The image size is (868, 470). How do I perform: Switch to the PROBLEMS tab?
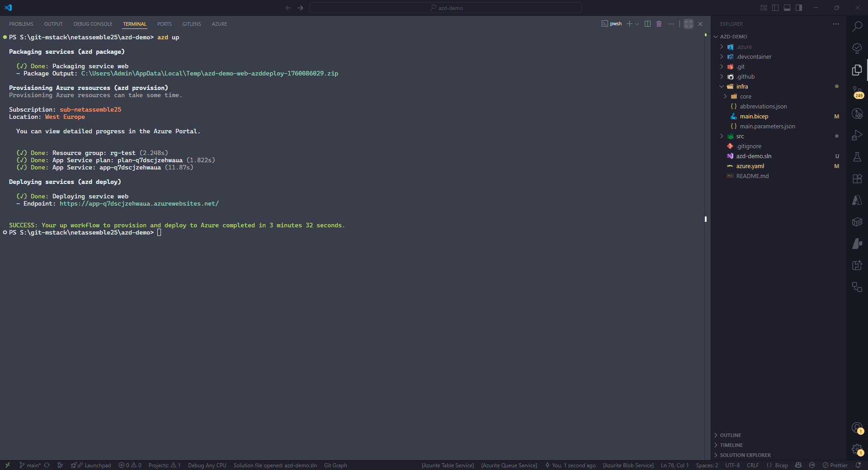click(21, 24)
